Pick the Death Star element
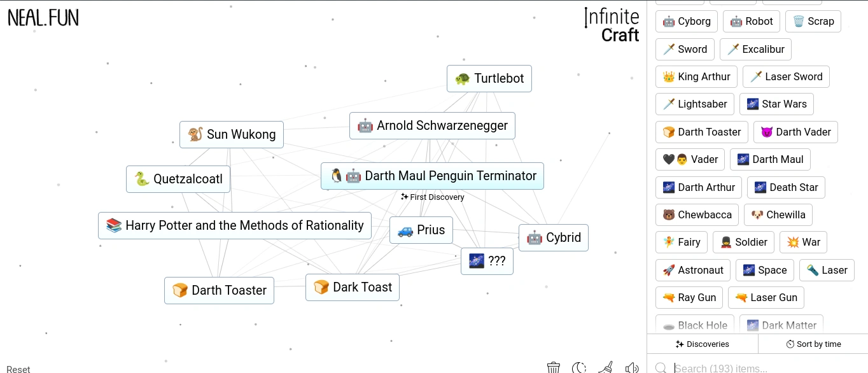 click(787, 187)
